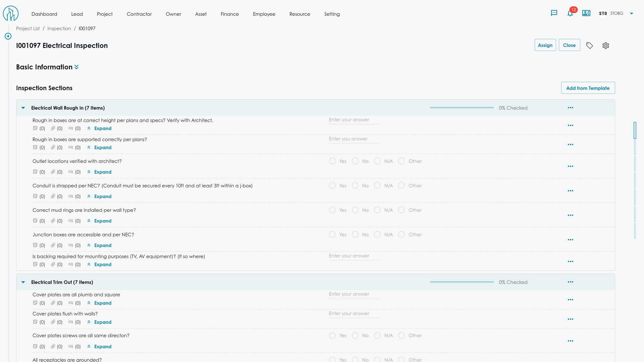The height and width of the screenshot is (362, 644).
Task: Collapse the Electrical Trim Out section
Action: [23, 282]
